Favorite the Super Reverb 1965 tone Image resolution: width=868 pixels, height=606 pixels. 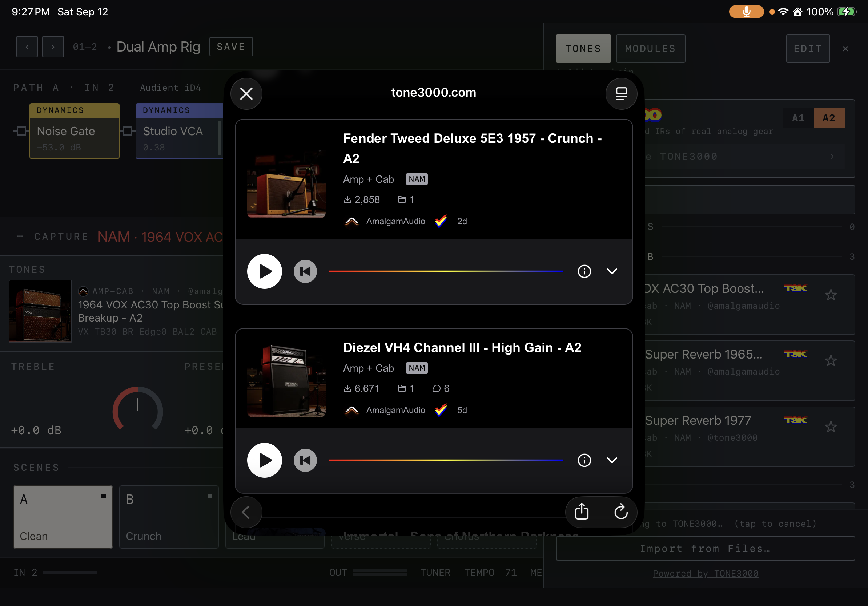pyautogui.click(x=831, y=361)
